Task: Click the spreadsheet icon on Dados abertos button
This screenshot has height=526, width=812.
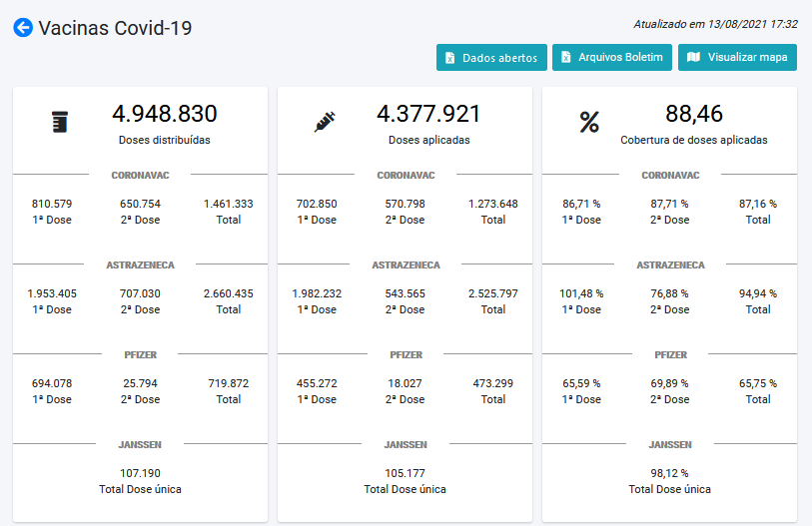Action: click(x=450, y=58)
